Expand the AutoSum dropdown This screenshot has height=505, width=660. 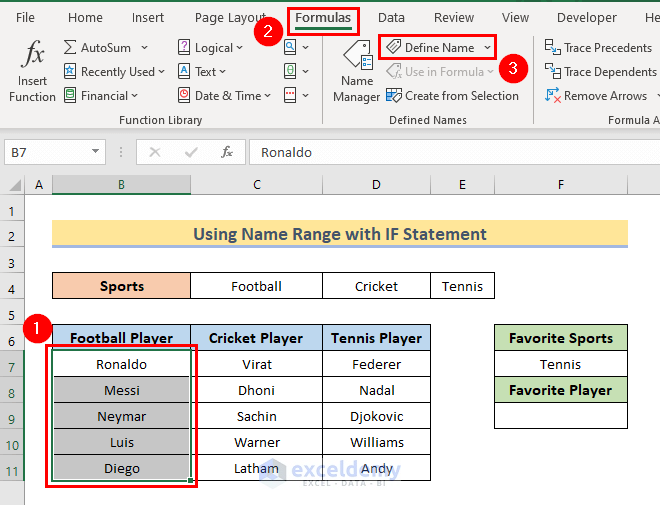(144, 47)
